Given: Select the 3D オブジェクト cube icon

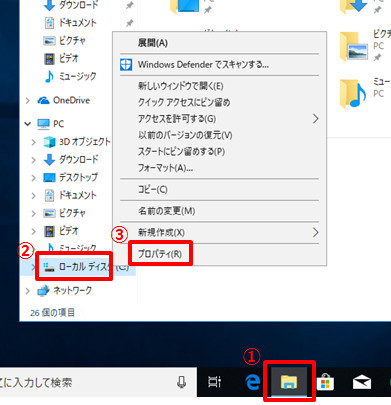Looking at the screenshot, I should 49,142.
